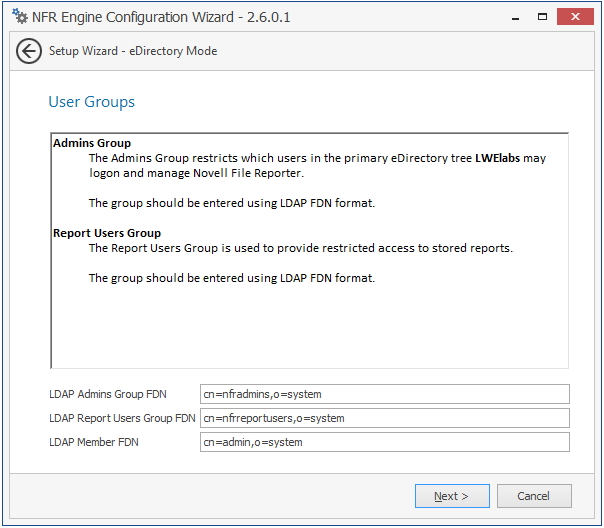Screen dimensions: 604x528
Task: Close the NFR Engine Configuration Wizard
Action: click(577, 17)
